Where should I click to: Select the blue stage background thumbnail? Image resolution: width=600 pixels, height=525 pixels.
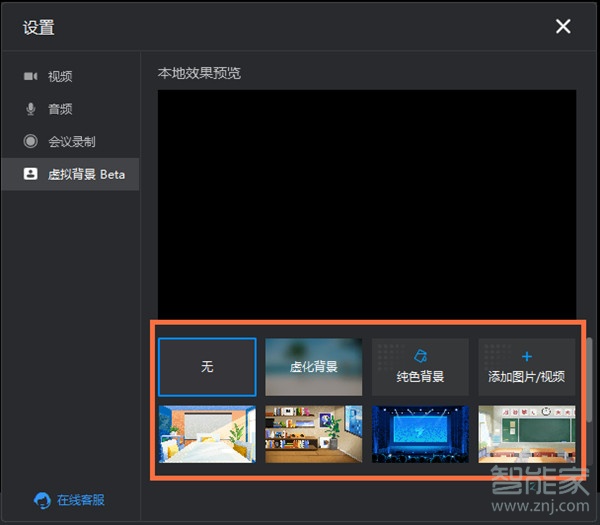(420, 434)
